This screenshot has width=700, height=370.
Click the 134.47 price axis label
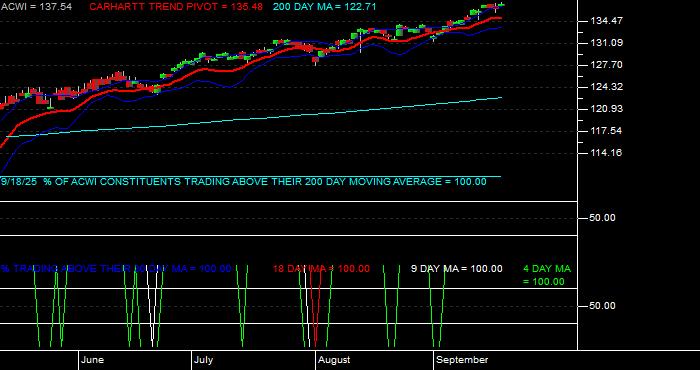tap(607, 21)
